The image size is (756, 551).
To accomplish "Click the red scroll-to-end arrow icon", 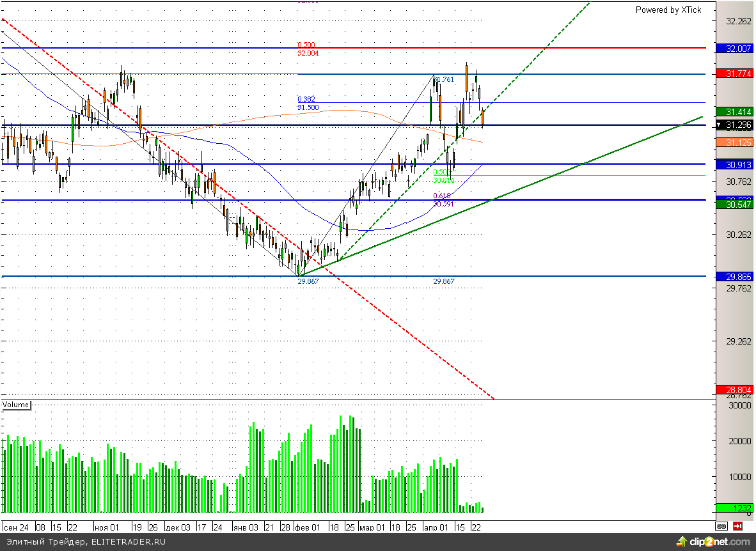I will point(737,527).
